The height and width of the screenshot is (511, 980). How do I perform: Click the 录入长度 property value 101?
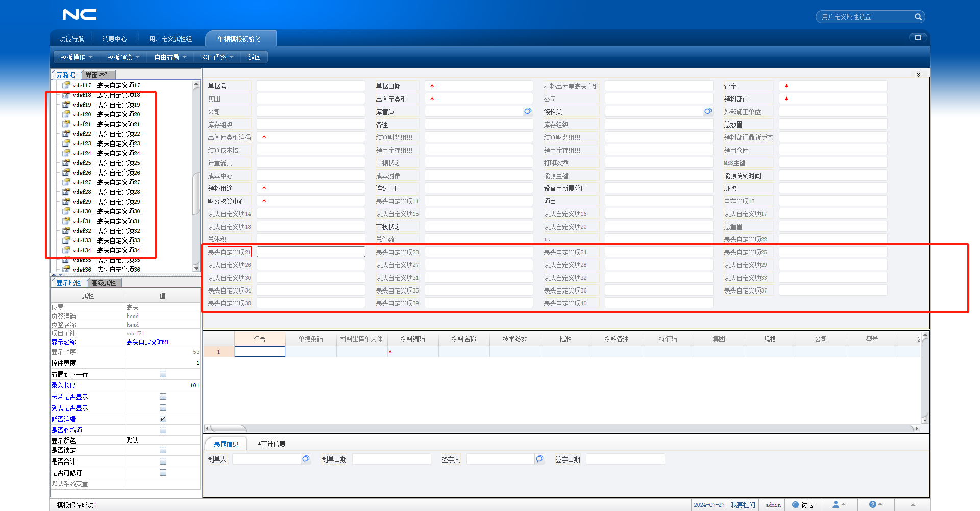[x=194, y=385]
